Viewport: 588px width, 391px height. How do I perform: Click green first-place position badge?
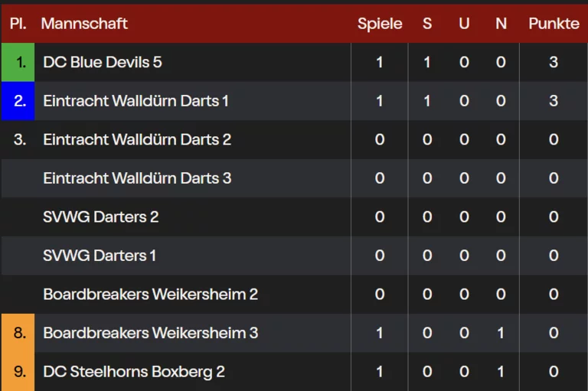click(18, 62)
